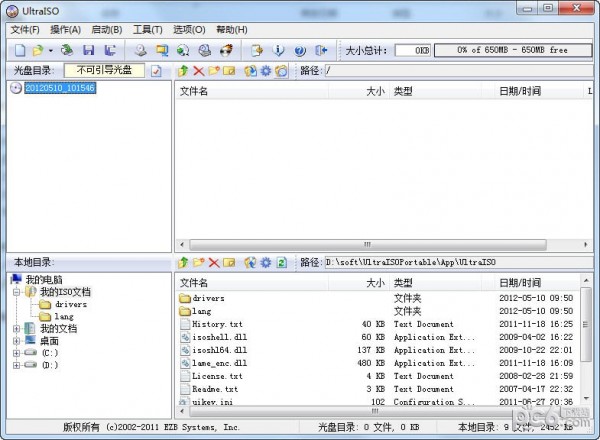Open the 工具(T) menu
The height and width of the screenshot is (440, 600).
148,30
